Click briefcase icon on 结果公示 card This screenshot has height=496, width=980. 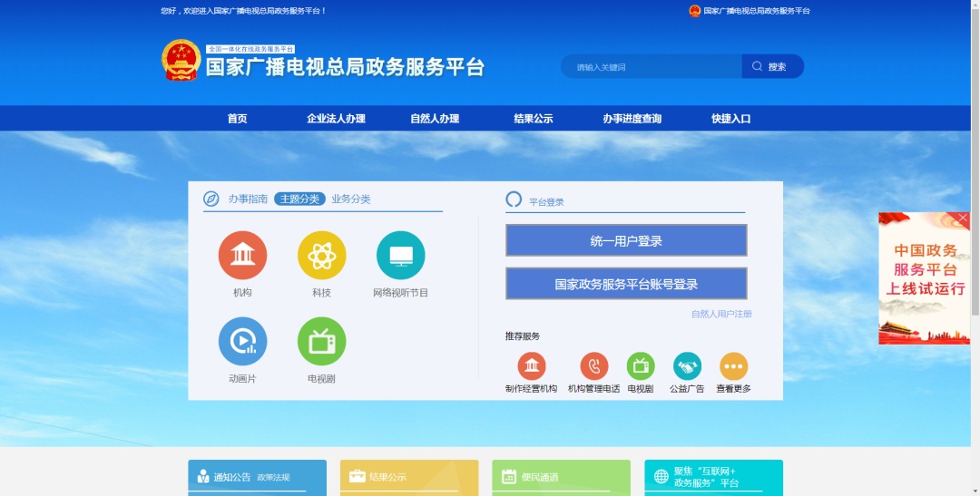click(357, 476)
